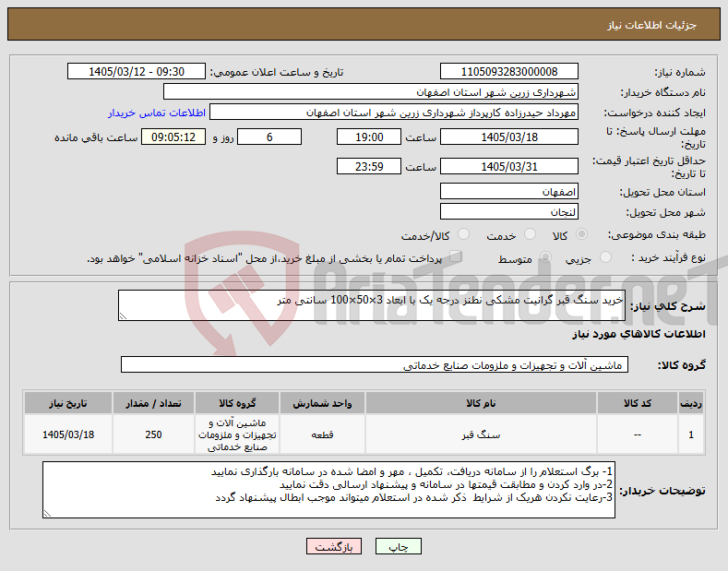Click the delivery province field اصفهان
This screenshot has width=728, height=571.
[x=508, y=191]
